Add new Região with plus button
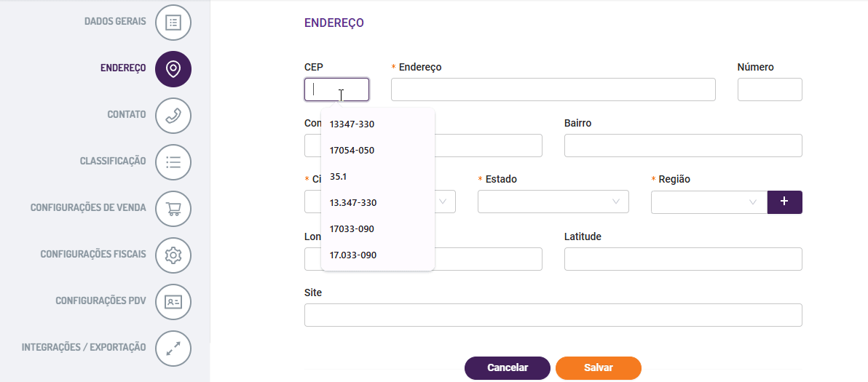The image size is (868, 382). point(784,202)
